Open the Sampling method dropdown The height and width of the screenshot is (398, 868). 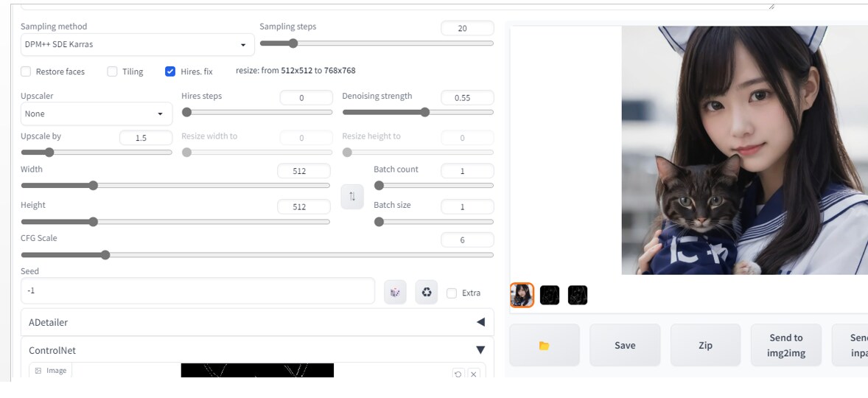(x=137, y=44)
